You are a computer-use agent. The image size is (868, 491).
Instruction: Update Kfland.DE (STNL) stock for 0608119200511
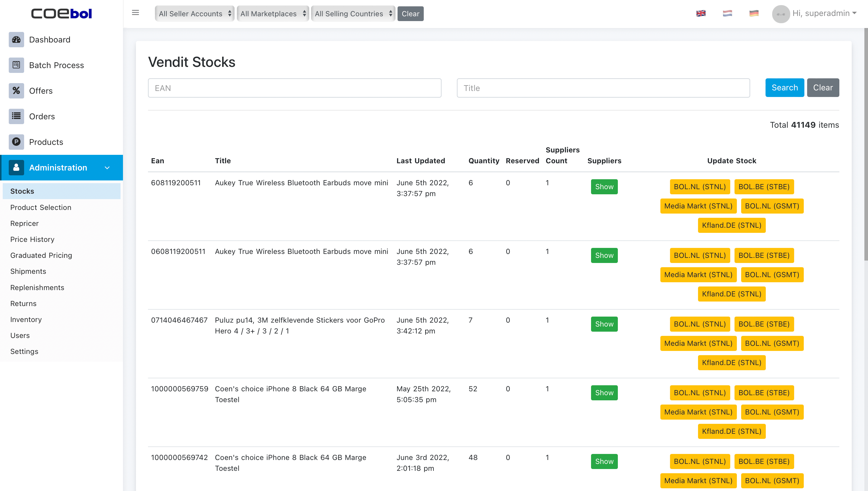click(731, 294)
